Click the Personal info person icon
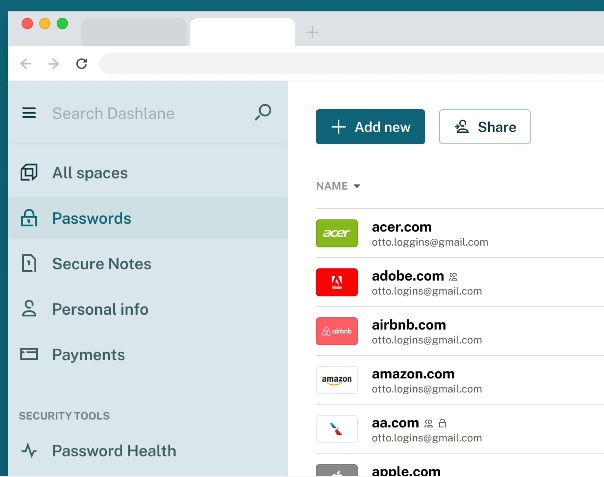 [x=29, y=309]
